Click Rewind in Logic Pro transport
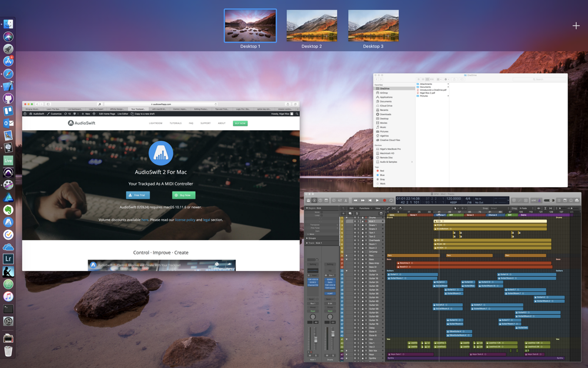588x368 pixels. coord(356,201)
